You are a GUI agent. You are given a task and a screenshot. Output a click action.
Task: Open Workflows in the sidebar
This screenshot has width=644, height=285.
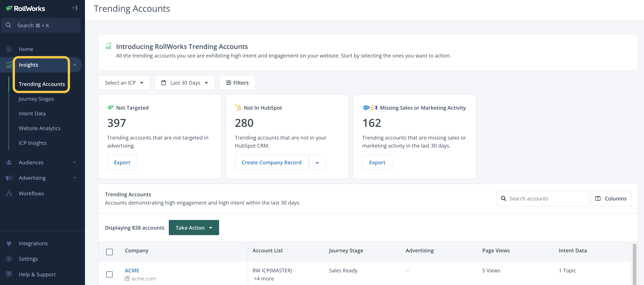(x=31, y=194)
